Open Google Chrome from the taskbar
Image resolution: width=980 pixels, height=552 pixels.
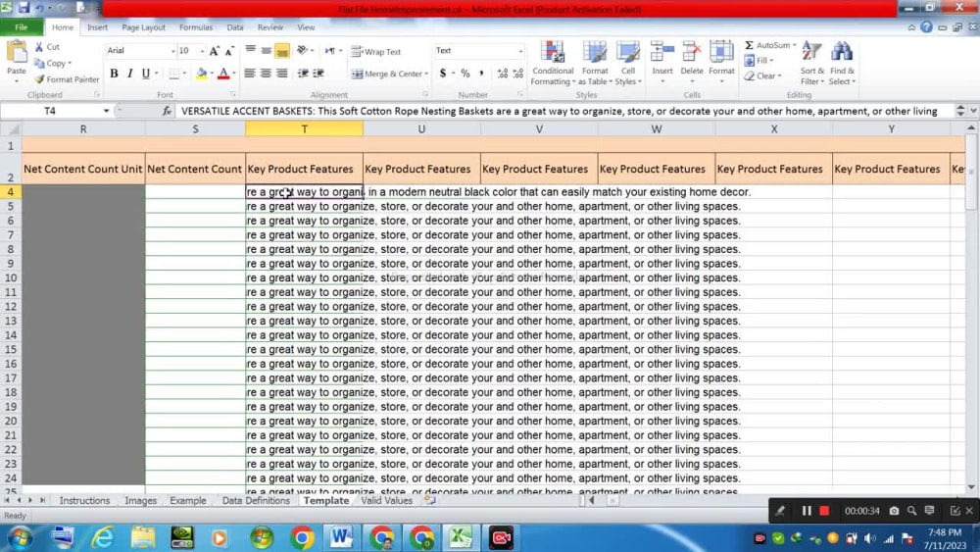(x=302, y=537)
